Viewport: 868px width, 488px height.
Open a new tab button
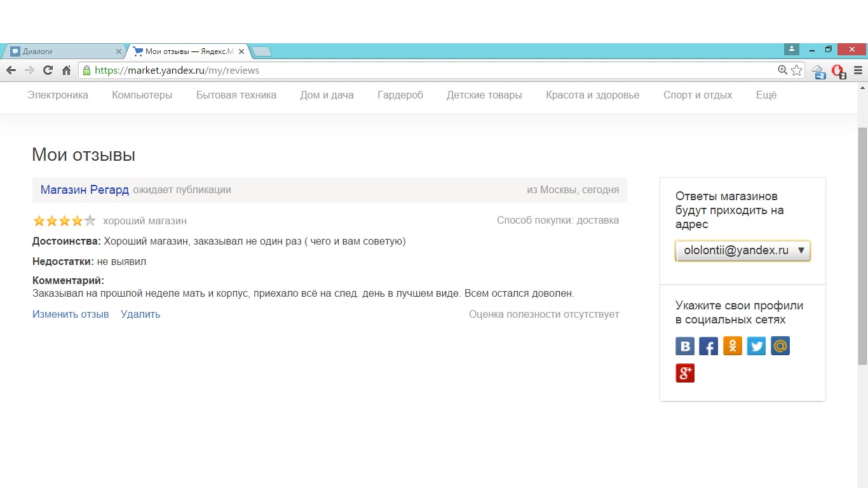point(261,51)
